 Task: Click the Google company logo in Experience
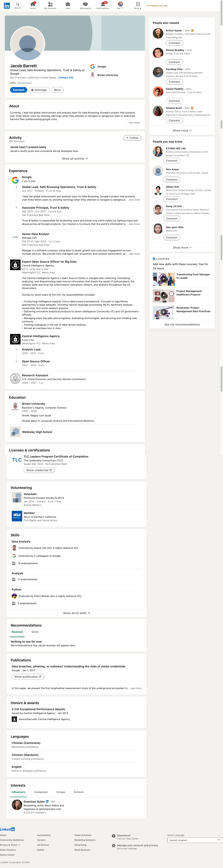click(15, 180)
